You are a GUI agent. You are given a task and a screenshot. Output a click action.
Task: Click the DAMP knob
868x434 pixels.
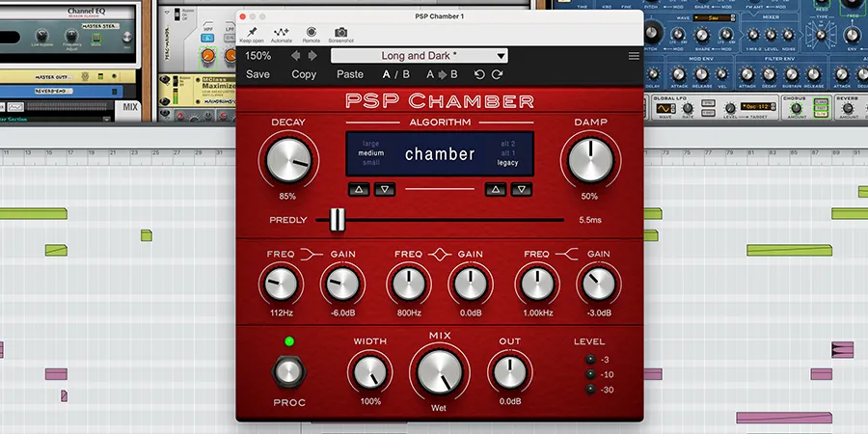tap(590, 160)
